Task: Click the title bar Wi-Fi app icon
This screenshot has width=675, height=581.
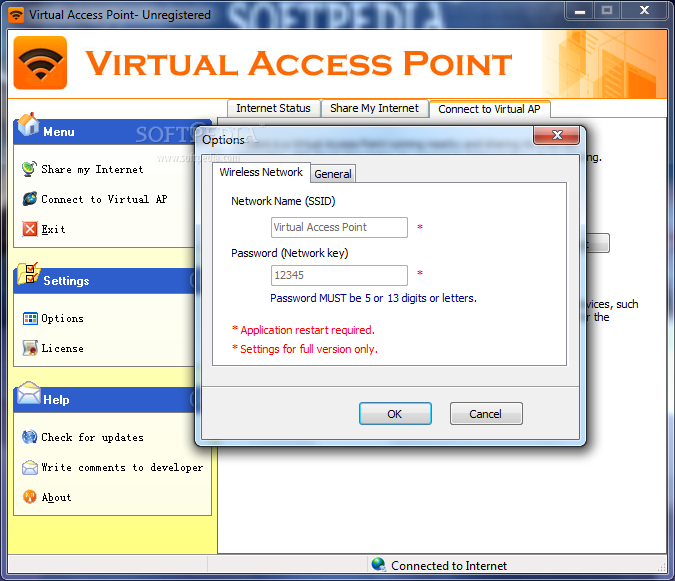Action: coord(16,15)
